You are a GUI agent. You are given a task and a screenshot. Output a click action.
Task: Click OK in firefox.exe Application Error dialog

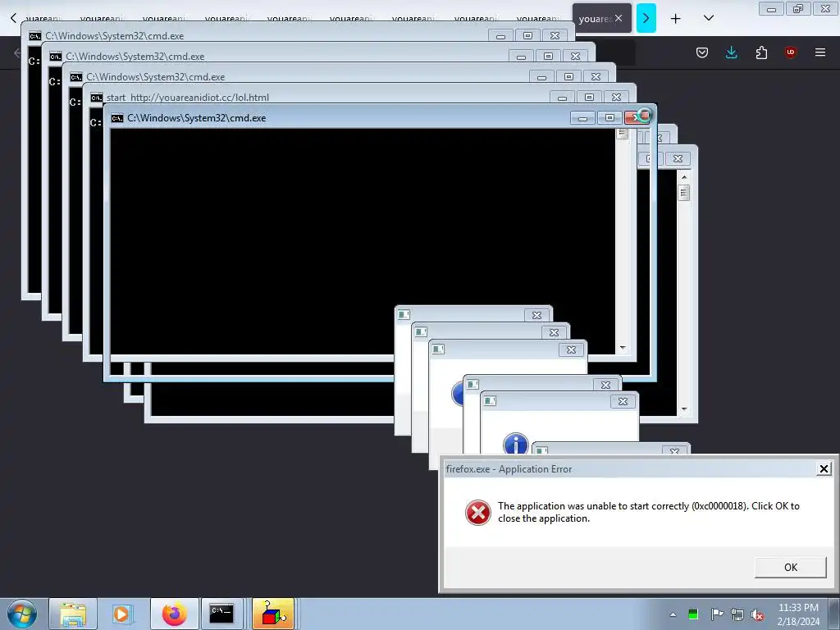pos(790,568)
